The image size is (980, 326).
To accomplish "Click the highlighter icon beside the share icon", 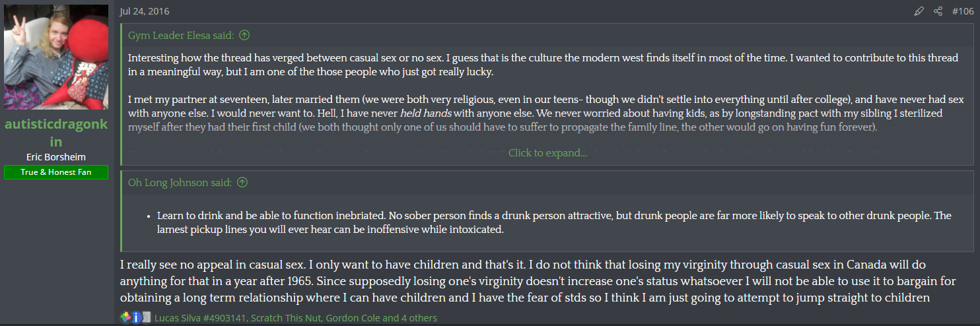I will coord(919,11).
